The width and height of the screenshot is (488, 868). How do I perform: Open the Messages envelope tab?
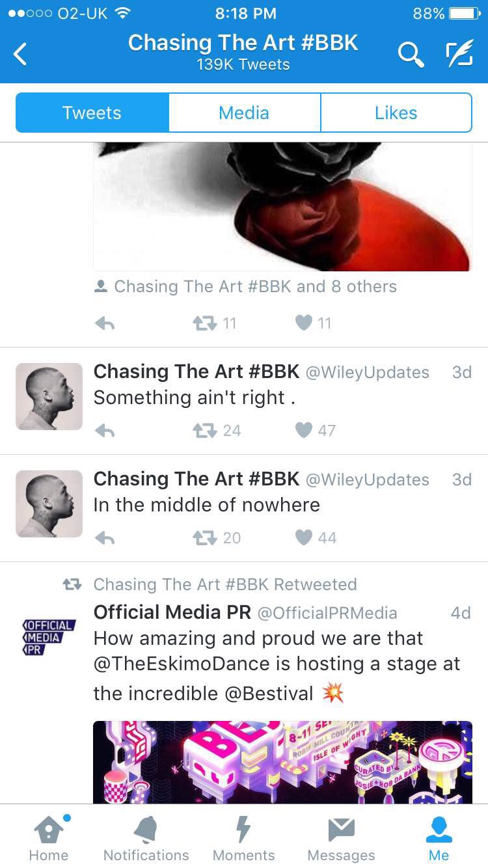(x=341, y=839)
